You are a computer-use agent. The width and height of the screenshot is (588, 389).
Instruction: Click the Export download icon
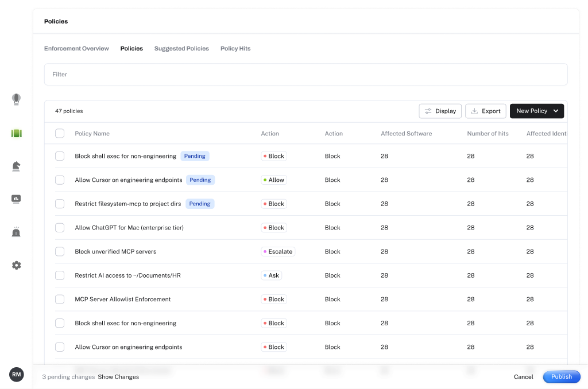click(x=474, y=111)
